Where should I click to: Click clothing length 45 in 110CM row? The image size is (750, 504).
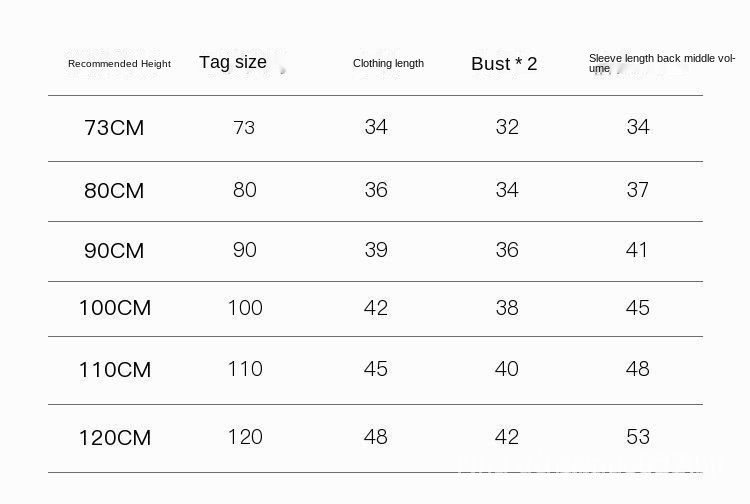click(x=376, y=369)
